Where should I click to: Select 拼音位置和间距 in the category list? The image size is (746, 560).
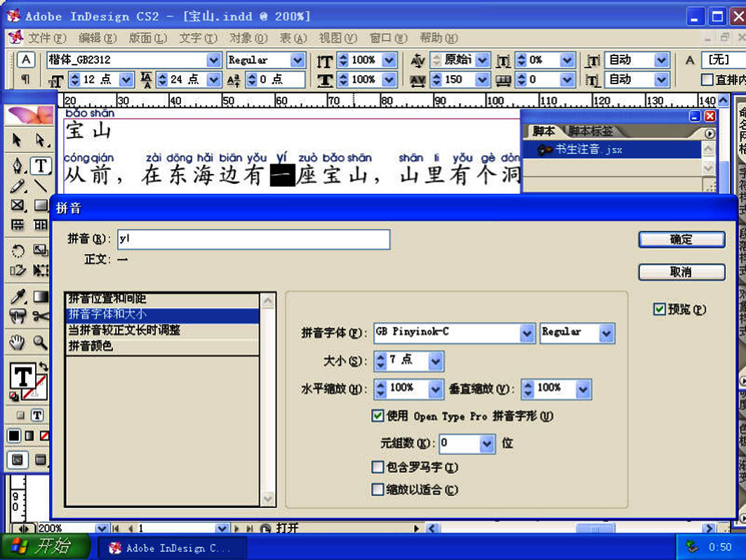click(x=162, y=298)
